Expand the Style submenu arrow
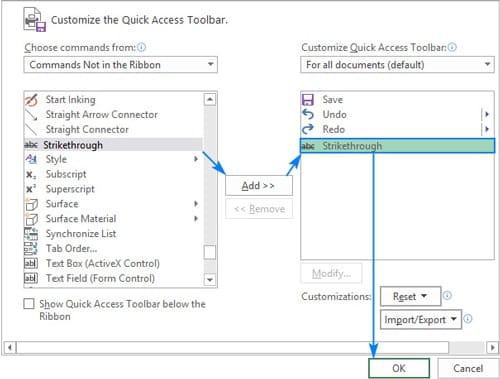The height and width of the screenshot is (379, 500). tap(196, 159)
